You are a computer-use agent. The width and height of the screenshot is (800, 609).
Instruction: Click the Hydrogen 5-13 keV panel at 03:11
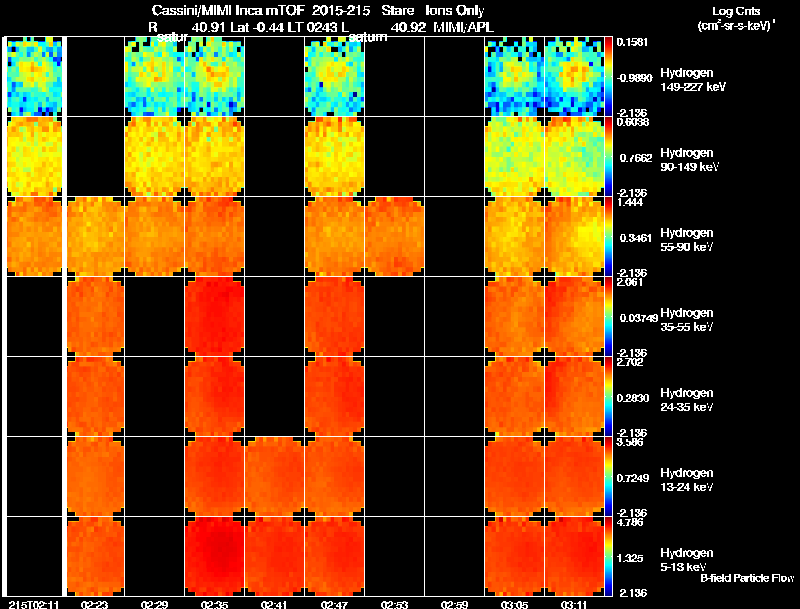[574, 556]
